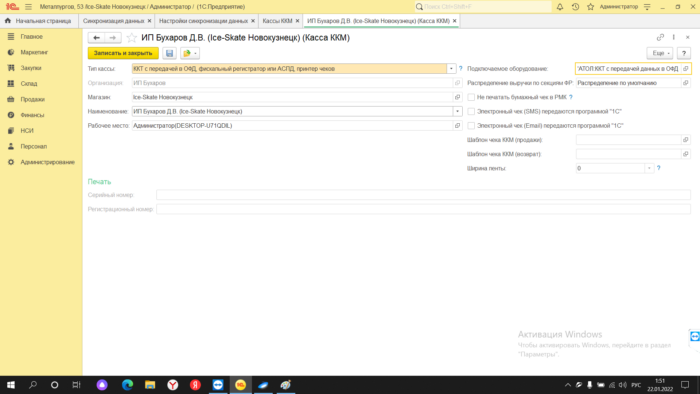The width and height of the screenshot is (700, 394).
Task: Go forward with right arrow
Action: [112, 38]
